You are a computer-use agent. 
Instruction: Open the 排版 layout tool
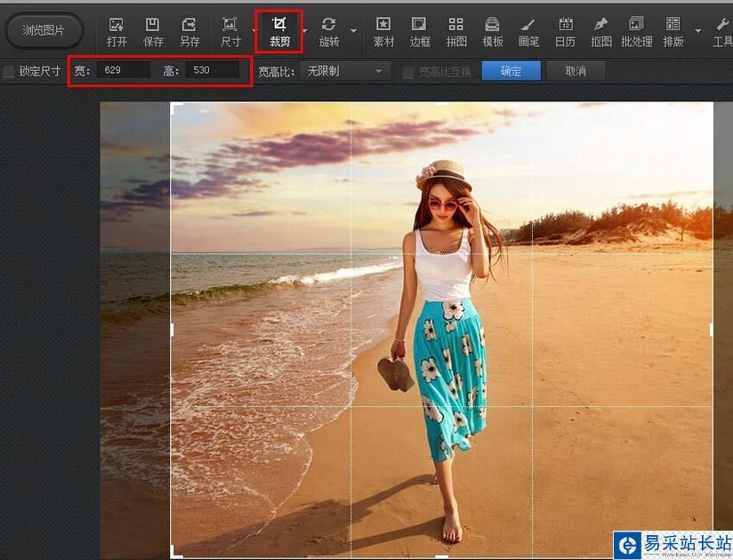(673, 32)
